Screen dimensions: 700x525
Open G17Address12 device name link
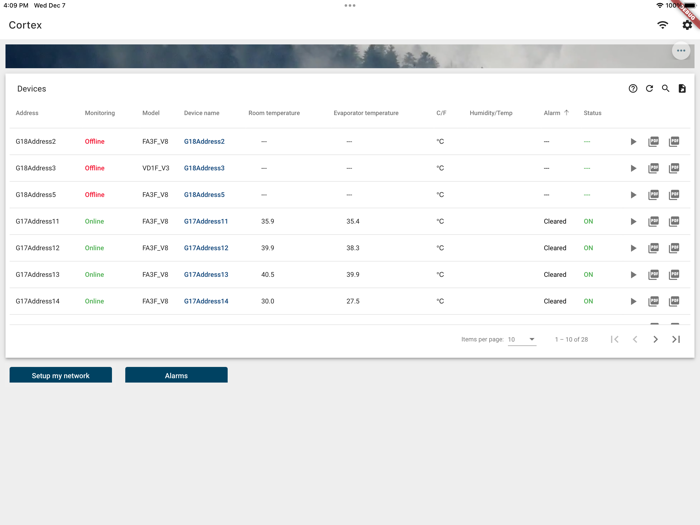(x=206, y=248)
